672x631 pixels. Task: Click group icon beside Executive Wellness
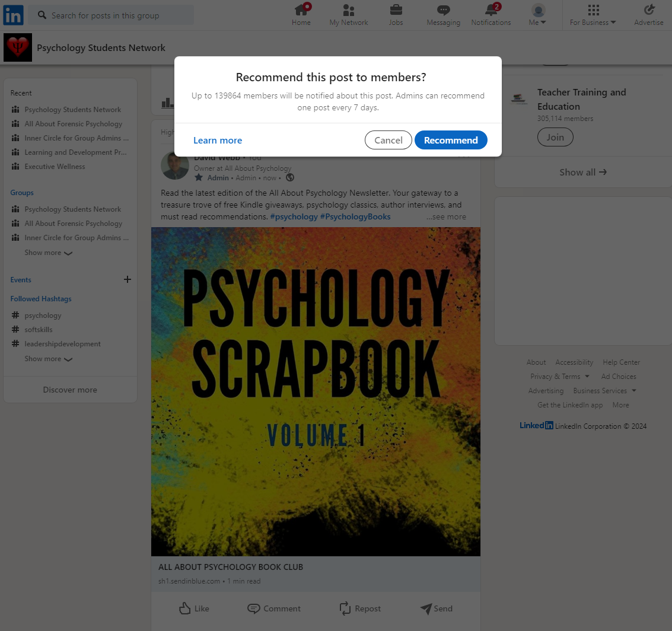tap(15, 166)
